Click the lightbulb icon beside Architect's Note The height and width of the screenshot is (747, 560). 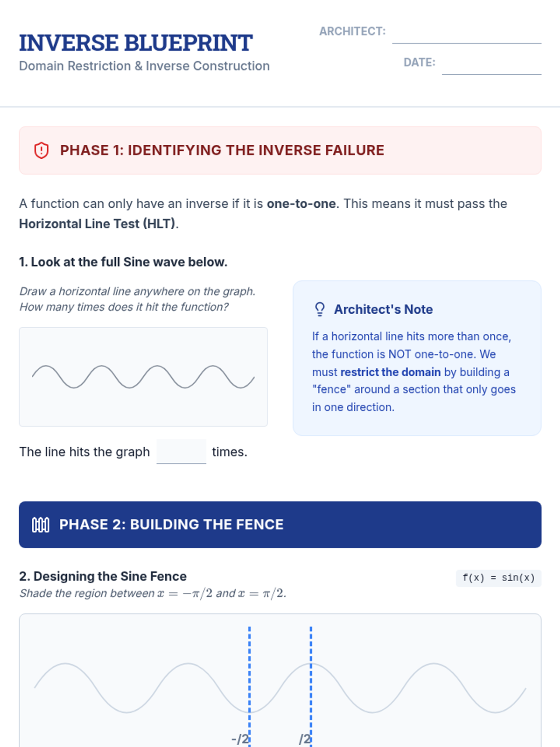click(320, 309)
